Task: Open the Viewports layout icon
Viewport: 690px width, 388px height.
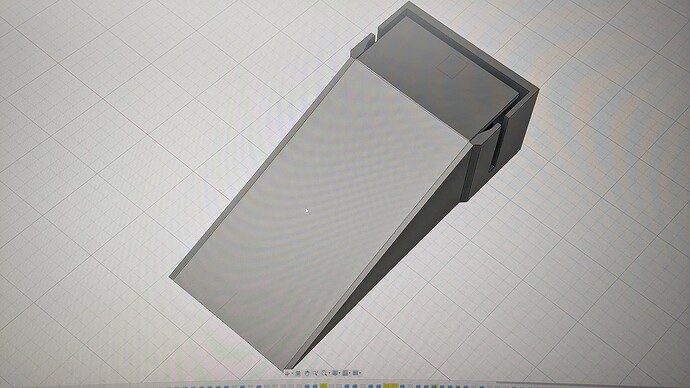Action: (x=356, y=373)
